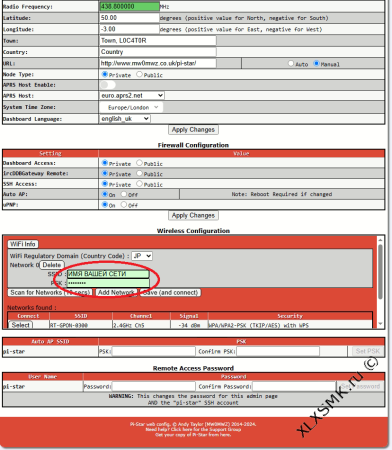Image resolution: width=392 pixels, height=450 pixels.
Task: Click the WiFi Info button
Action: [23, 244]
